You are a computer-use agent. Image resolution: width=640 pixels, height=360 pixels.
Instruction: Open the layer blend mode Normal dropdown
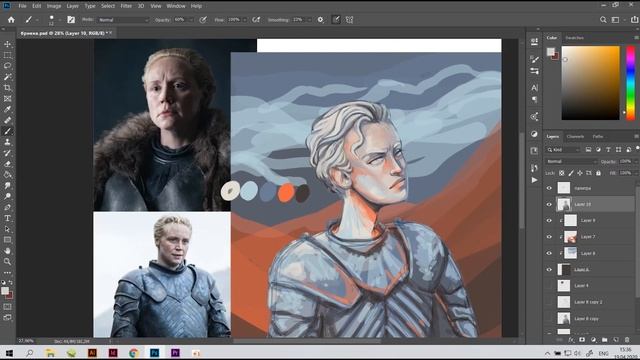click(x=571, y=162)
